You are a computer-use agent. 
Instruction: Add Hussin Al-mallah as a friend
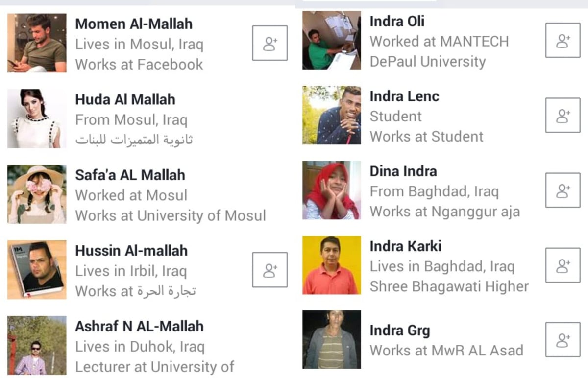click(270, 270)
